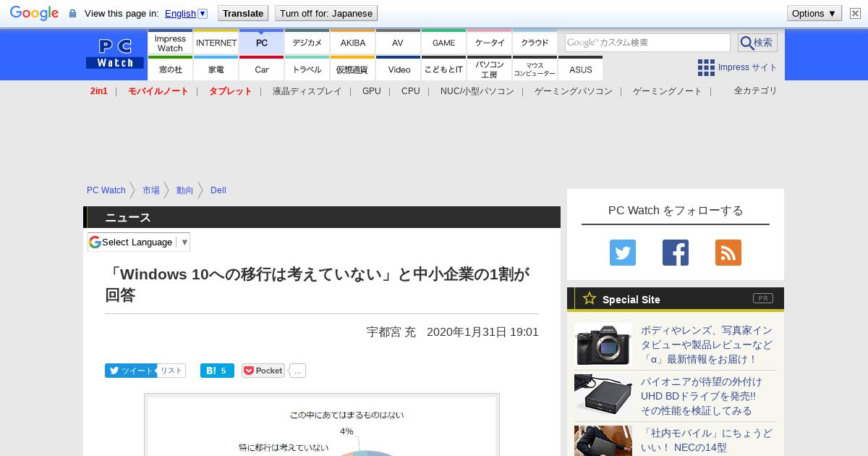Open the Select Language dropdown
This screenshot has height=456, width=868.
coord(139,242)
